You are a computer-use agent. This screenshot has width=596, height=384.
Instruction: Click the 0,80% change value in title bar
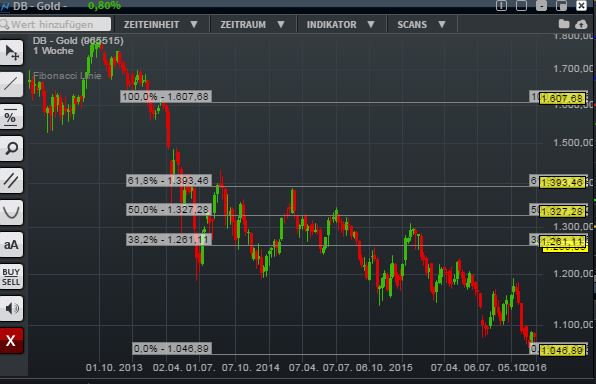click(x=104, y=6)
